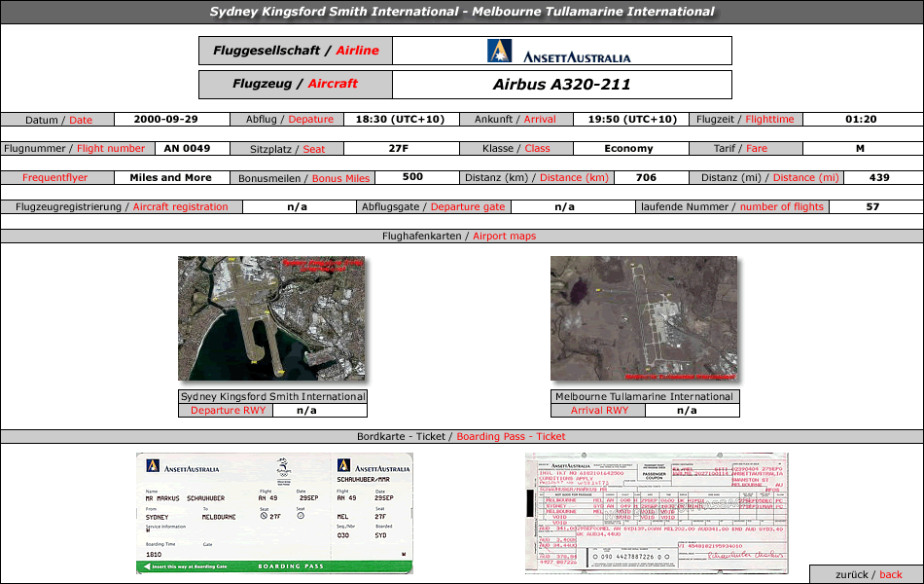Click the Aircraft registration label
The height and width of the screenshot is (584, 924).
coord(122,207)
